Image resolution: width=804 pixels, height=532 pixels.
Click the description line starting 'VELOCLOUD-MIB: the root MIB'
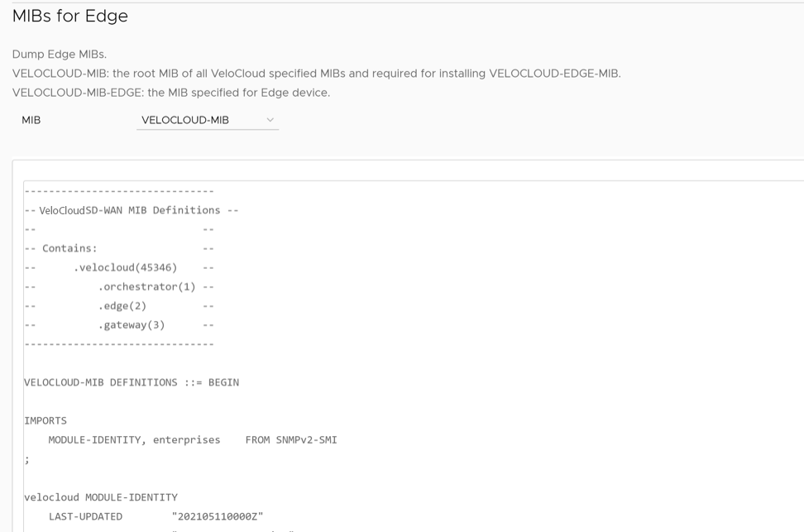pos(316,73)
